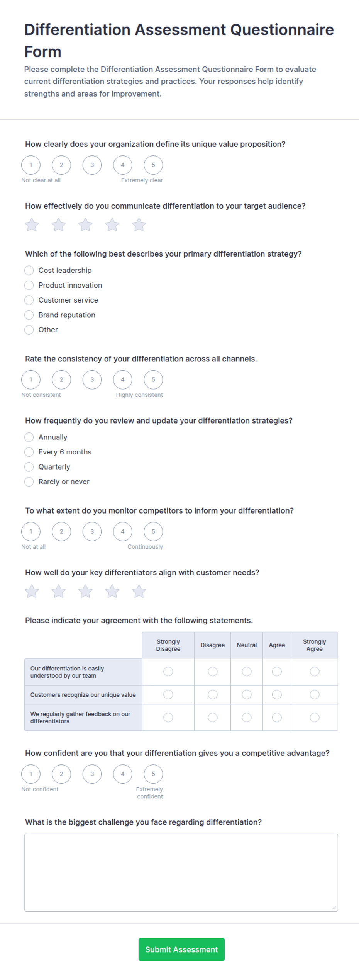Viewport: 359px width, 980px height.
Task: Pick second star for differentiator alignment question
Action: tap(59, 591)
